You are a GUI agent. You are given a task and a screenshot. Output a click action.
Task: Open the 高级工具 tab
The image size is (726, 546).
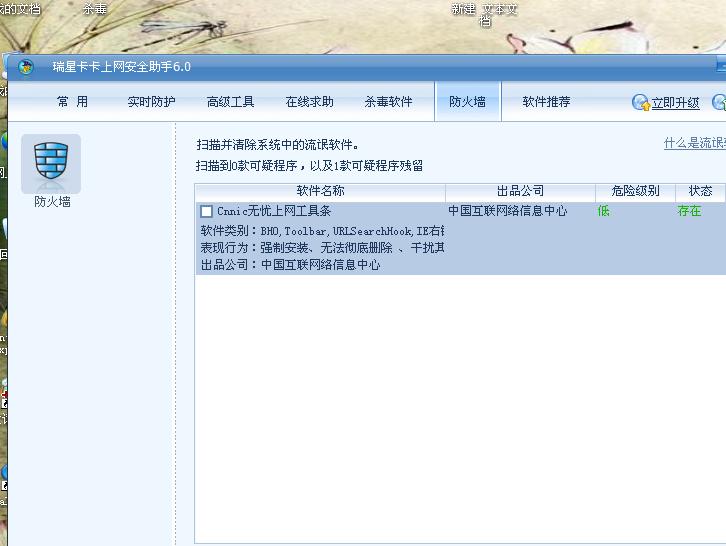click(231, 101)
